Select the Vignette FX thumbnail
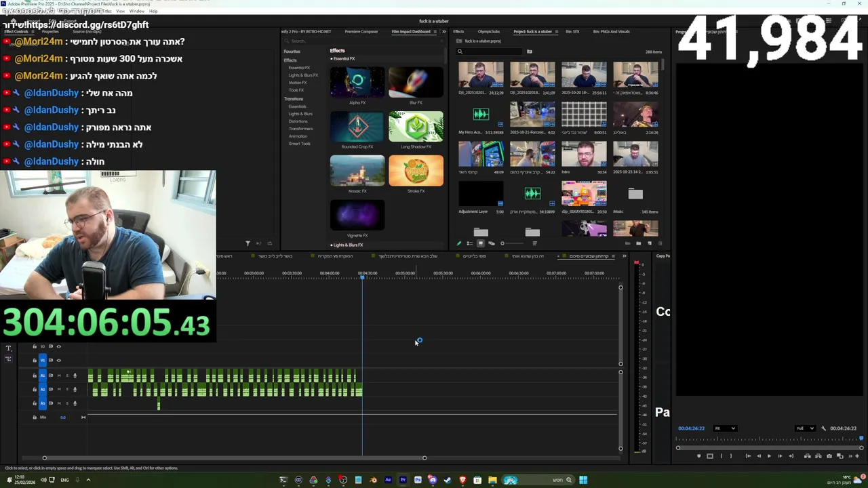This screenshot has height=488, width=868. (x=357, y=216)
